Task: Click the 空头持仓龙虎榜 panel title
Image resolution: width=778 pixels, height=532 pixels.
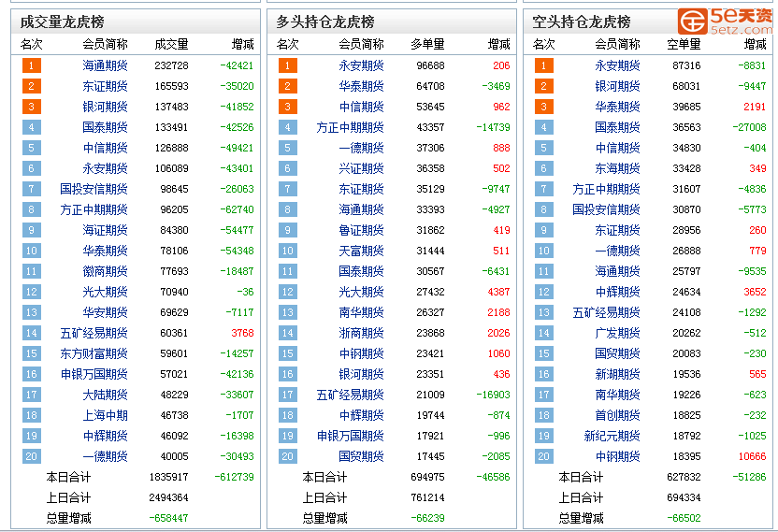Action: click(x=581, y=22)
